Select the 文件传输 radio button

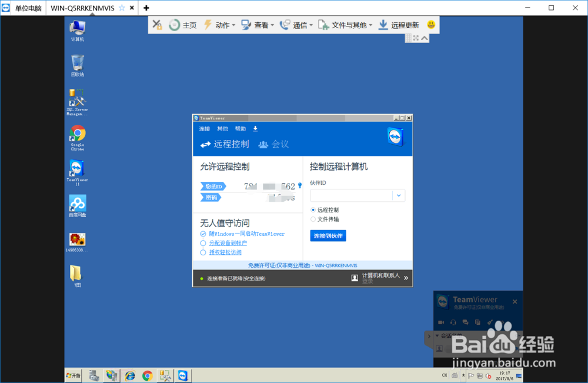click(x=313, y=219)
